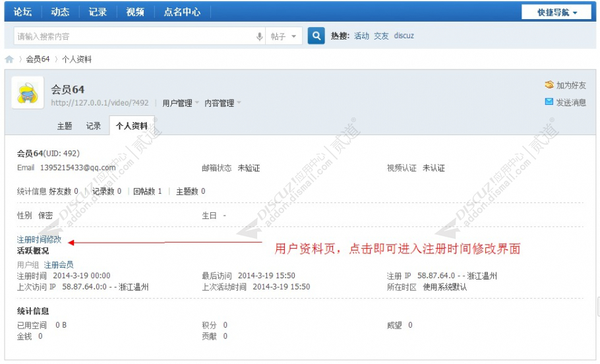Click the 注册会员 user group link

(59, 264)
